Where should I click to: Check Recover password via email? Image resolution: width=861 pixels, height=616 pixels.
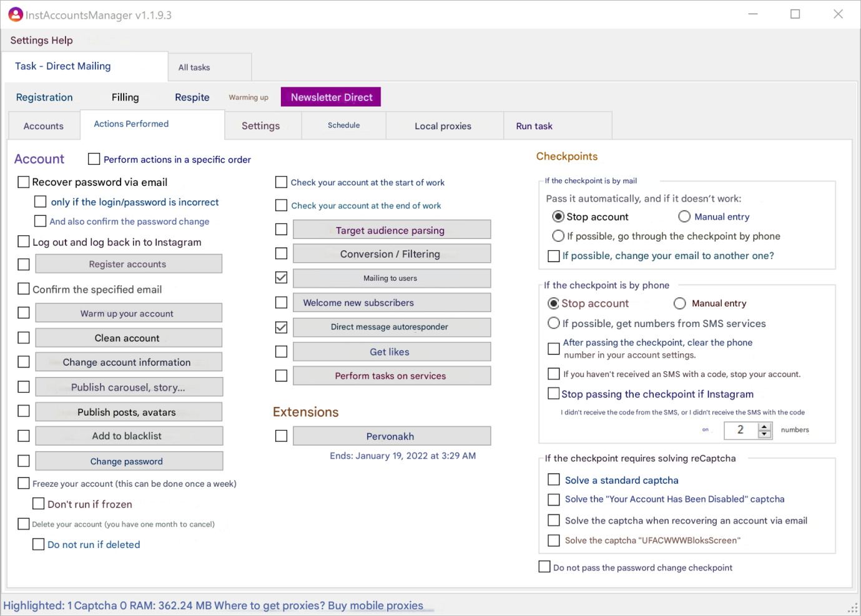click(24, 182)
